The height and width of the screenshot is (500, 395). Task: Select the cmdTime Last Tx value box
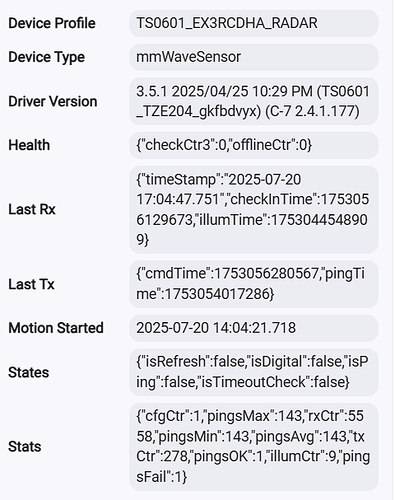(254, 284)
